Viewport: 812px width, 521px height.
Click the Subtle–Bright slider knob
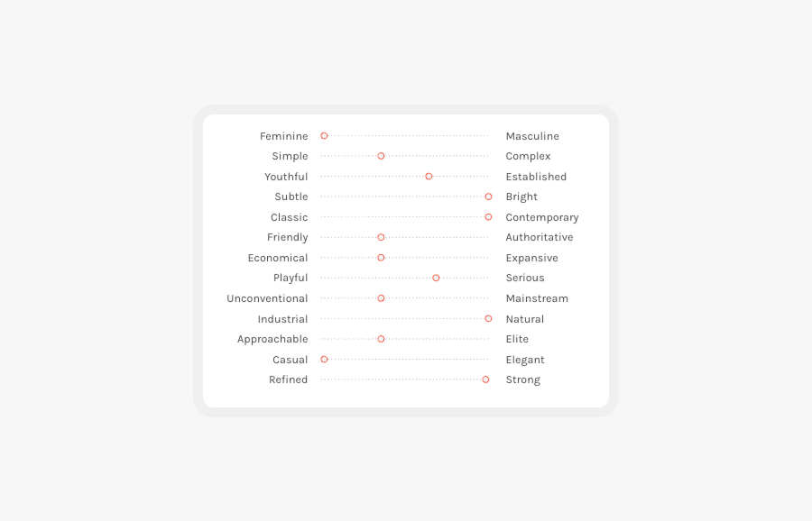coord(488,197)
